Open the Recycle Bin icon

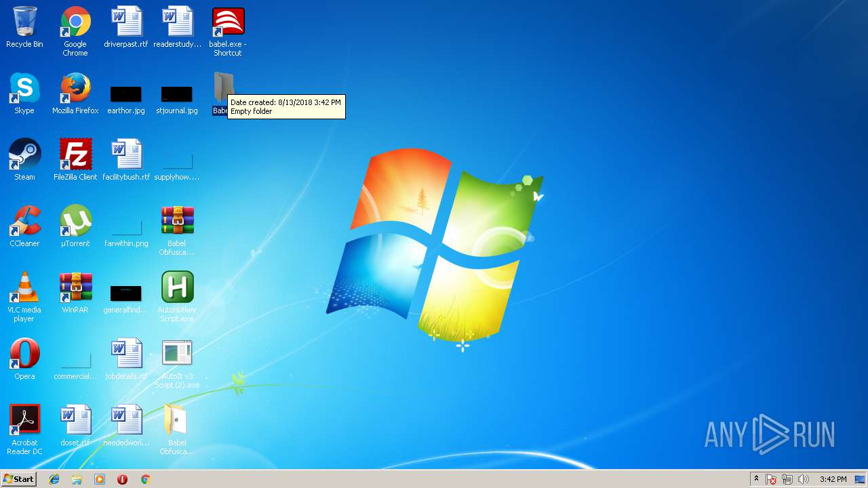click(24, 22)
